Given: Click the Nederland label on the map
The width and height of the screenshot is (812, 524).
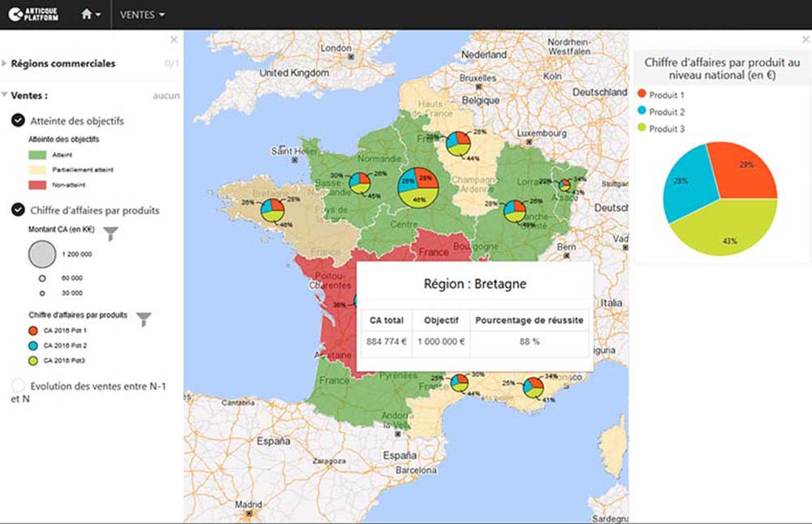Looking at the screenshot, I should (x=484, y=54).
